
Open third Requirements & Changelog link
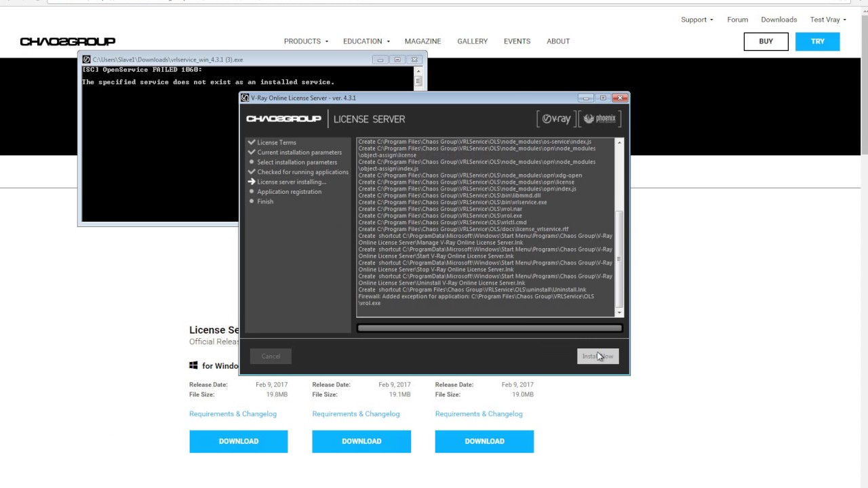479,413
